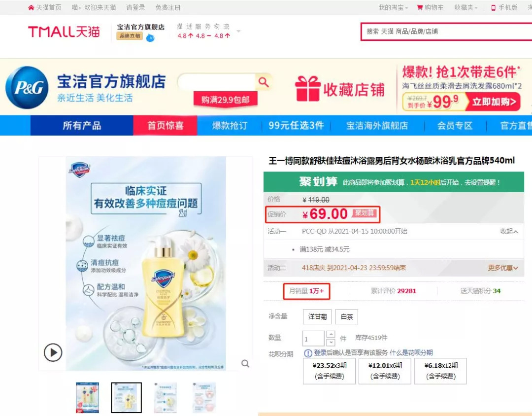Click the mobile version phone icon
532x416 pixels.
pos(493,7)
